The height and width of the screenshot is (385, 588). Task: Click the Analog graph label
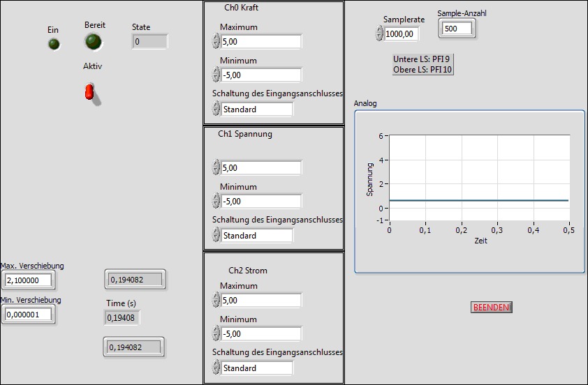[365, 103]
